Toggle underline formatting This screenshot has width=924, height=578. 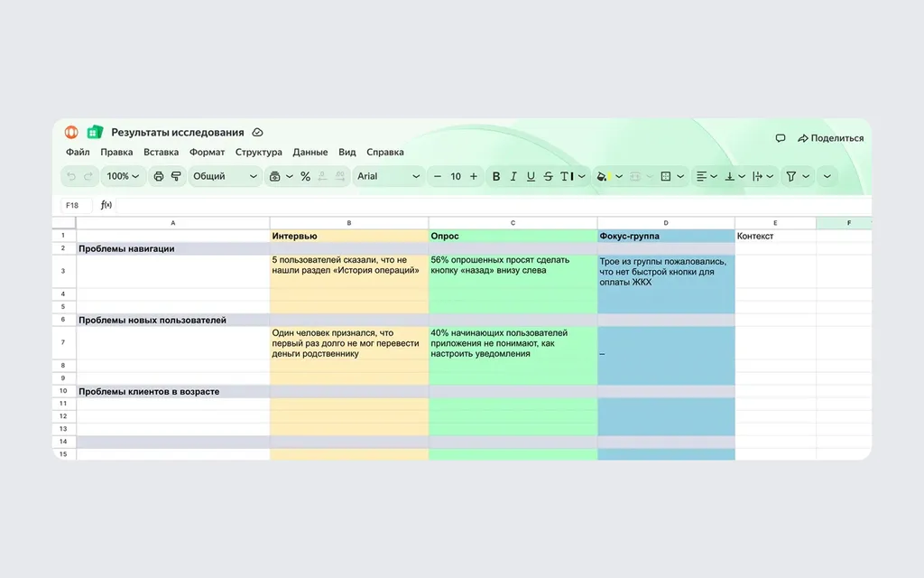pyautogui.click(x=531, y=176)
